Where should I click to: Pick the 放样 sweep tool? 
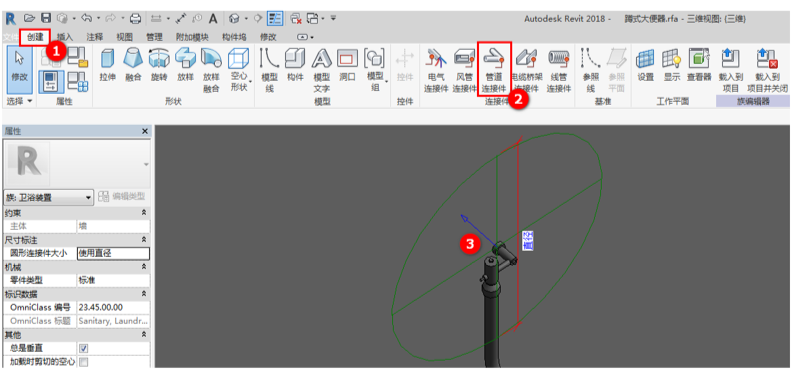point(185,66)
